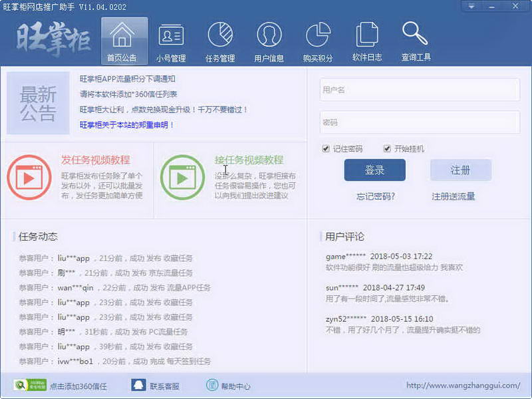Open the 查询工具 magnifier tool
This screenshot has height=399, width=532.
point(416,41)
